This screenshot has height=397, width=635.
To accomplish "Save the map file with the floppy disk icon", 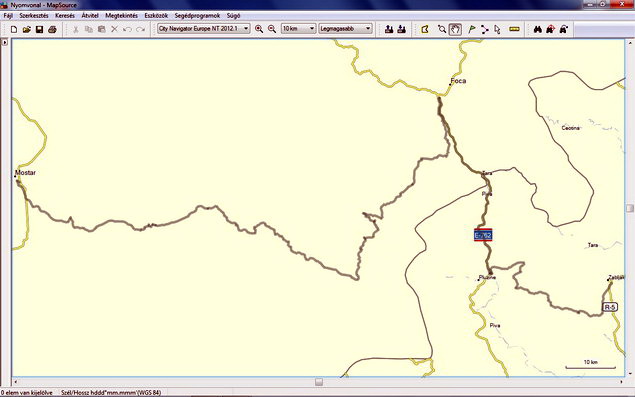I will click(39, 29).
